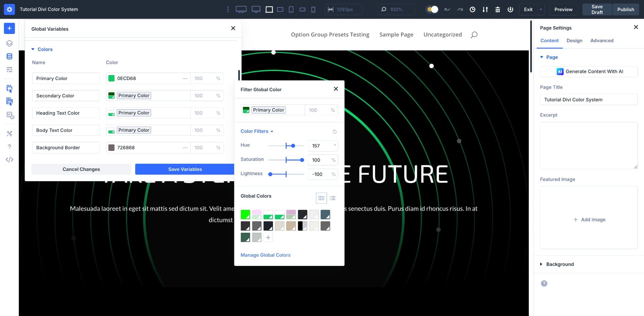Reset color filters with the reset icon
644x316 pixels.
(335, 132)
